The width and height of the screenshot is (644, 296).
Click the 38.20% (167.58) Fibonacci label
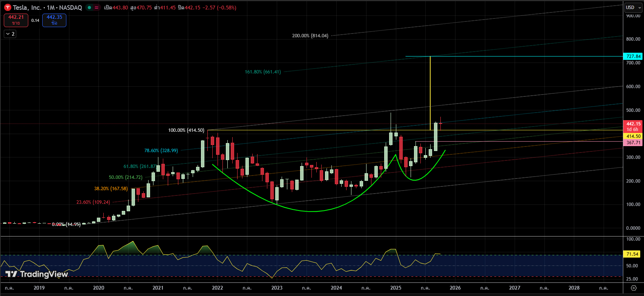click(111, 189)
